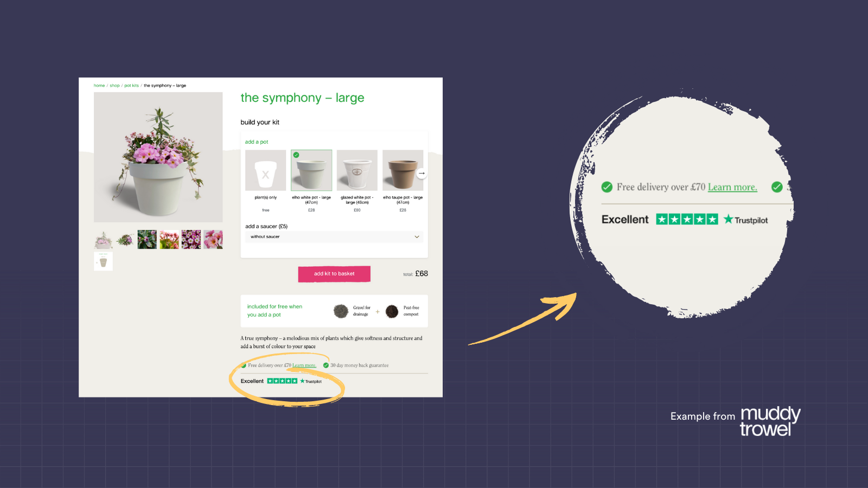Screen dimensions: 868x488
Task: Select the plant(s) only option
Action: tap(265, 170)
